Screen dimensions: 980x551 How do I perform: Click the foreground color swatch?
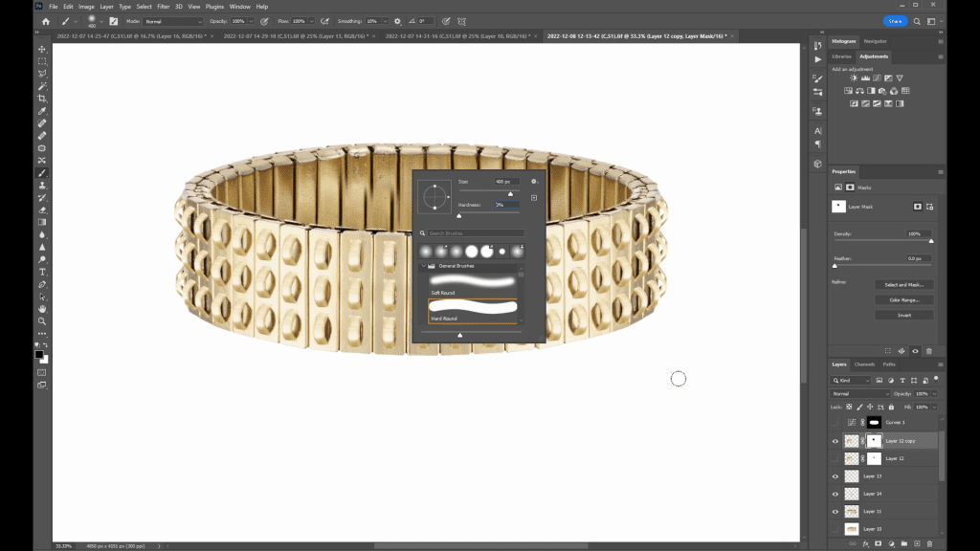(x=38, y=354)
